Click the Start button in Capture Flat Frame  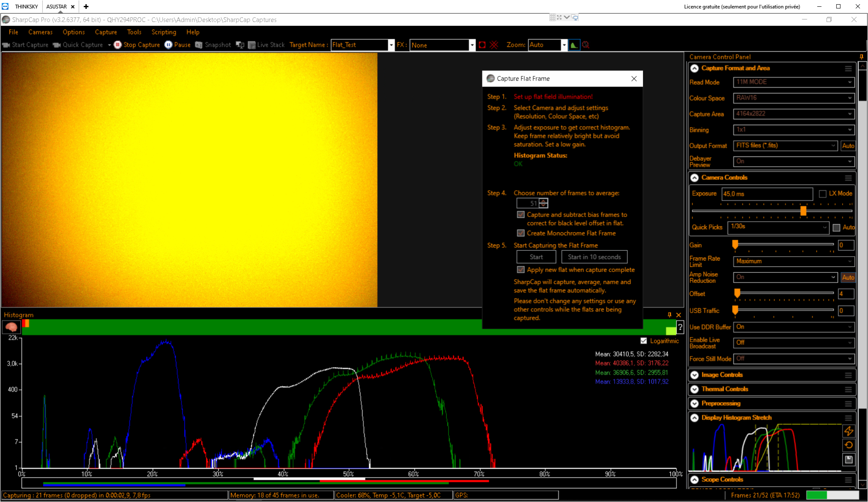click(536, 257)
